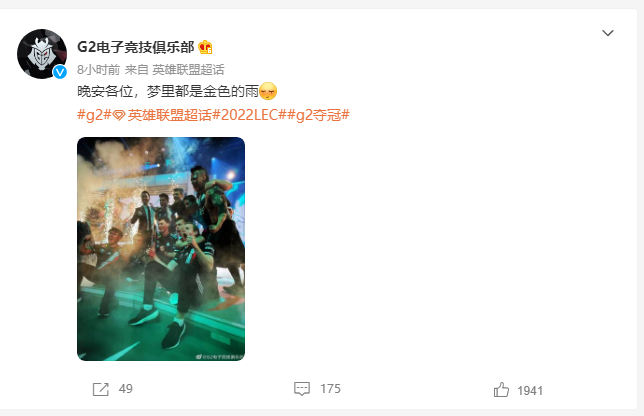Expand the post options chevron menu
The width and height of the screenshot is (644, 416).
point(608,33)
